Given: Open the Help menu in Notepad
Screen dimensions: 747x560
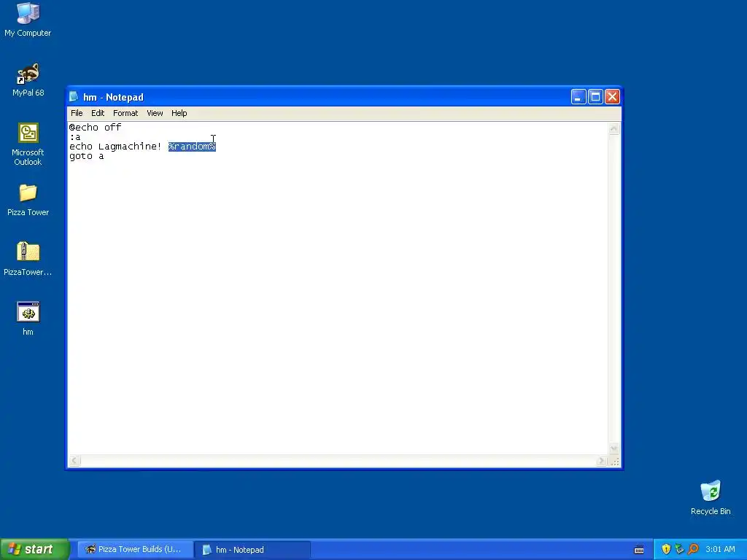Looking at the screenshot, I should point(179,113).
